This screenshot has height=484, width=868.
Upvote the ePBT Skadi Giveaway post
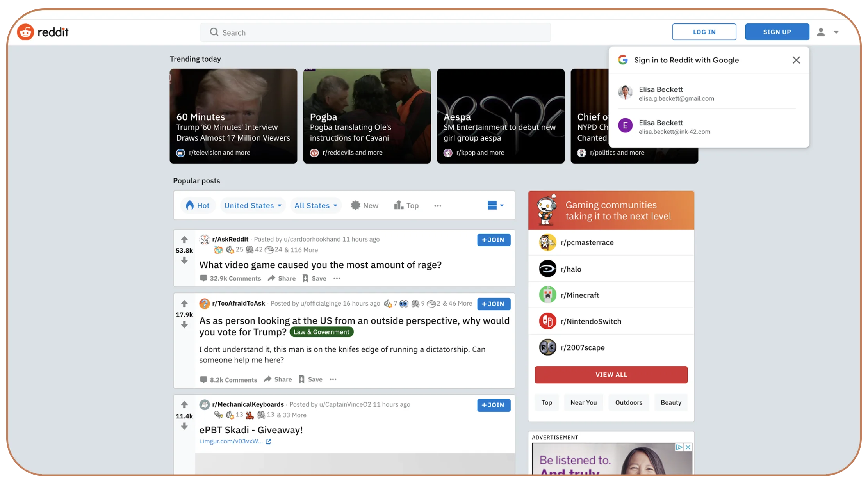(x=184, y=404)
